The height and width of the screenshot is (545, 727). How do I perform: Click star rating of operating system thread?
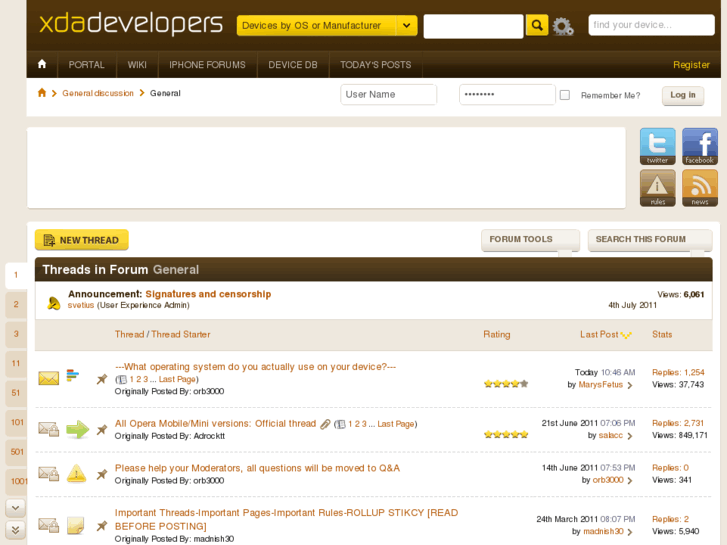(x=506, y=384)
